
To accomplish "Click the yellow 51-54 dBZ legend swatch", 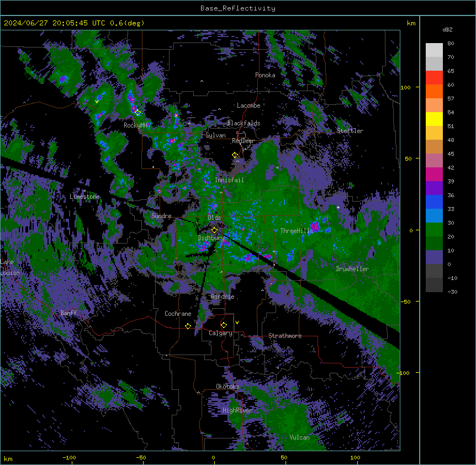I will (434, 119).
